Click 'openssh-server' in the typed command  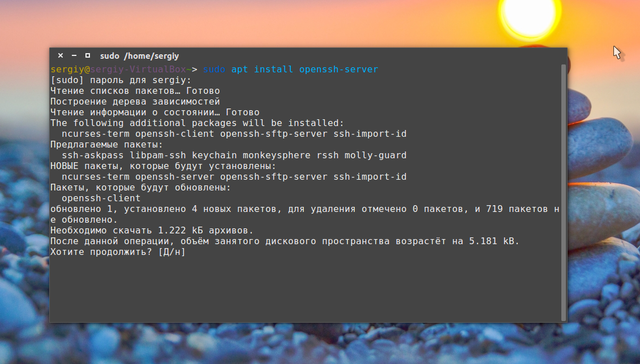pos(338,70)
